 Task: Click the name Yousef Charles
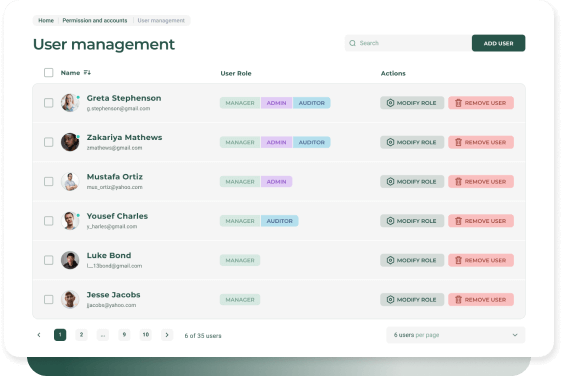pyautogui.click(x=117, y=216)
